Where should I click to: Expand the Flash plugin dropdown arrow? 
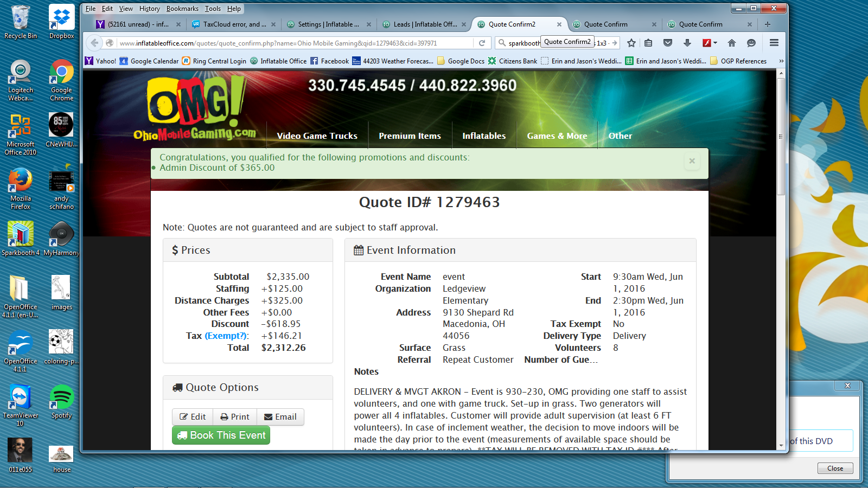(716, 43)
